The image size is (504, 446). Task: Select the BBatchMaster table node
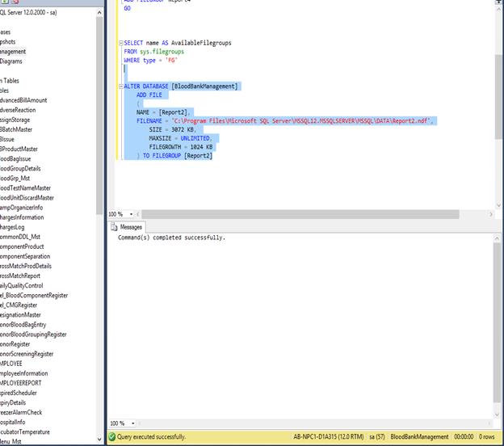click(16, 129)
